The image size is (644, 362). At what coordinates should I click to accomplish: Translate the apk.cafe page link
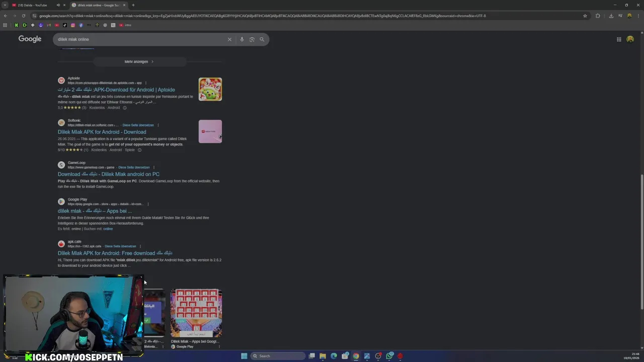coord(120,246)
